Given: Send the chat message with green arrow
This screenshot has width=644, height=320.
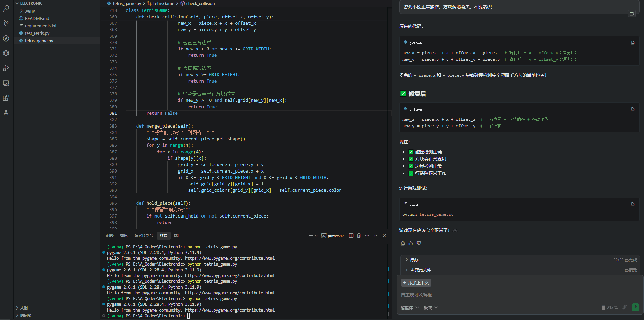Looking at the screenshot, I should 636,307.
